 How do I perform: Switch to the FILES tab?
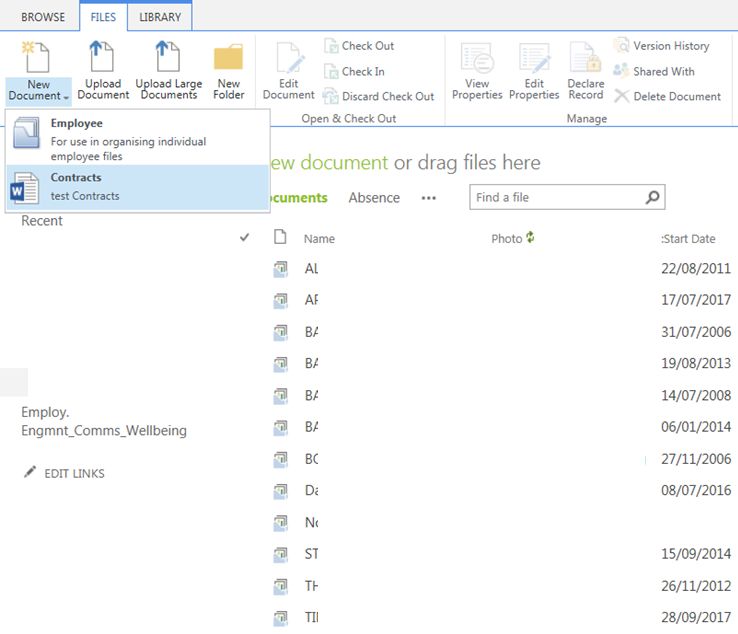click(x=103, y=17)
